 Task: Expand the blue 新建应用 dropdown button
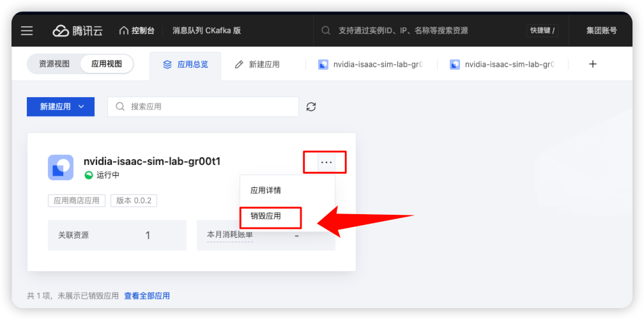61,107
